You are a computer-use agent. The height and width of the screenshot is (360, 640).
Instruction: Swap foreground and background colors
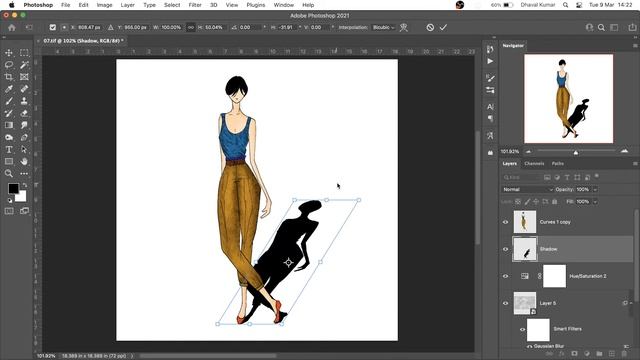click(24, 185)
